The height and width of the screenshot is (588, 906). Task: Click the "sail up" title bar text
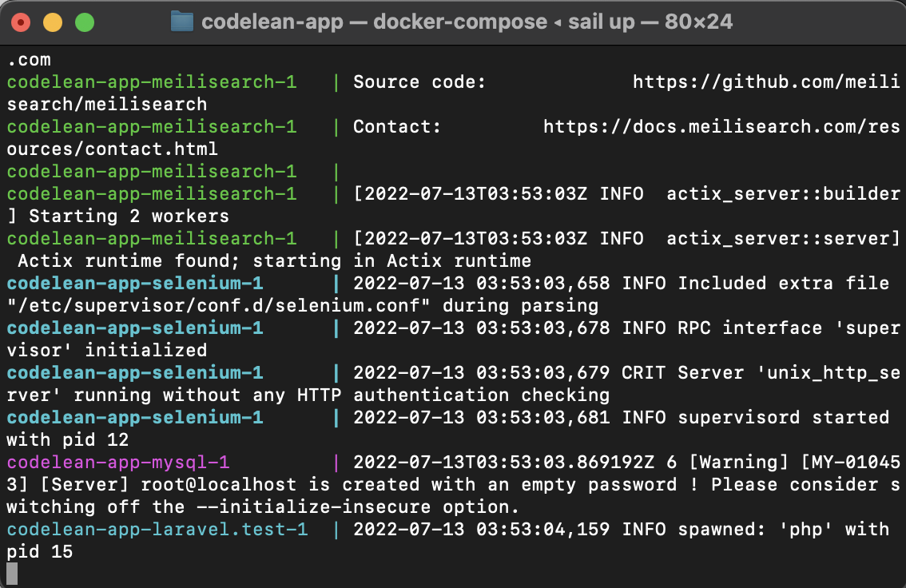pos(601,22)
